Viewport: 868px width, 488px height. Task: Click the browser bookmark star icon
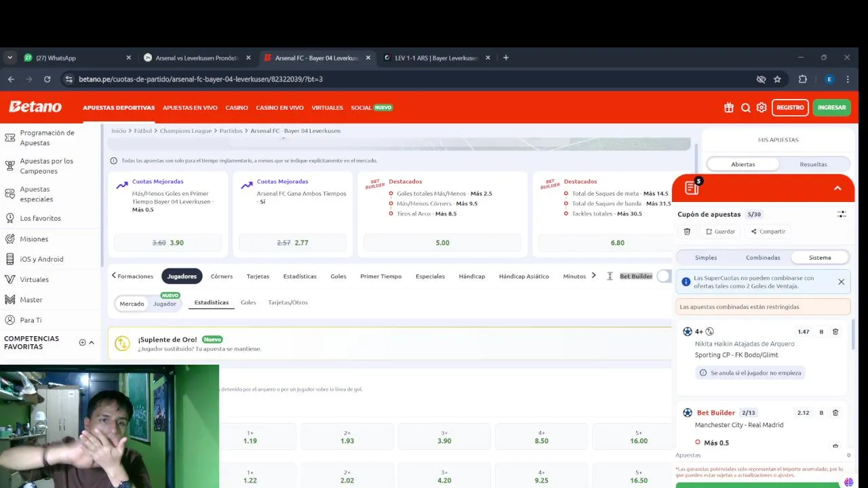(777, 79)
